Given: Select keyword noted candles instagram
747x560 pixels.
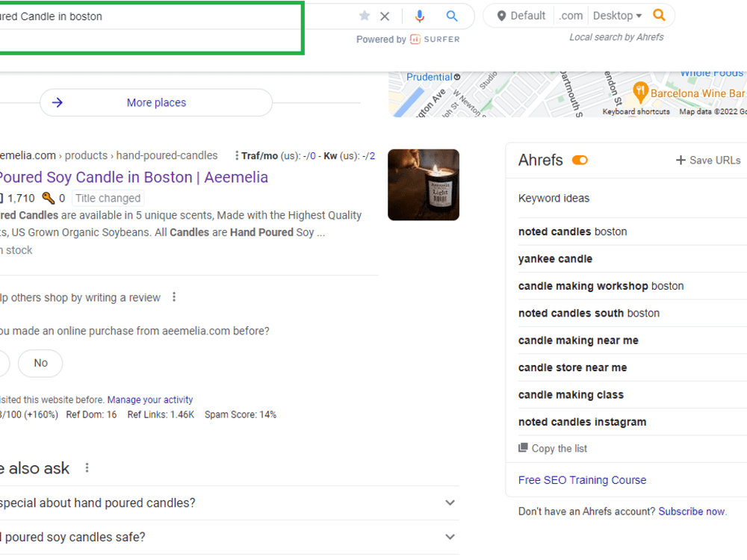Looking at the screenshot, I should tap(582, 422).
